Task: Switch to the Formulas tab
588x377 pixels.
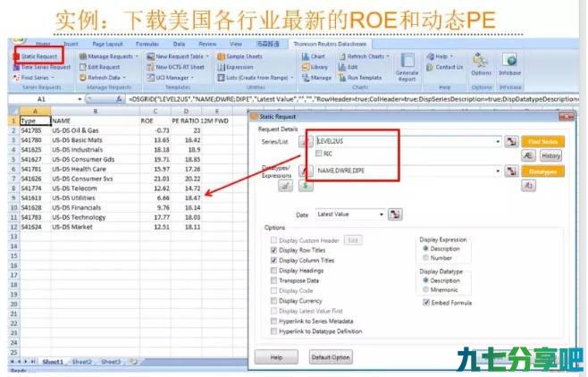Action: (x=147, y=44)
